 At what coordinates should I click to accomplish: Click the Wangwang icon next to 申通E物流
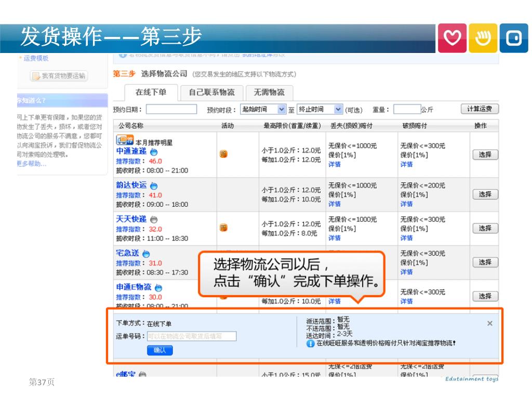click(x=158, y=287)
